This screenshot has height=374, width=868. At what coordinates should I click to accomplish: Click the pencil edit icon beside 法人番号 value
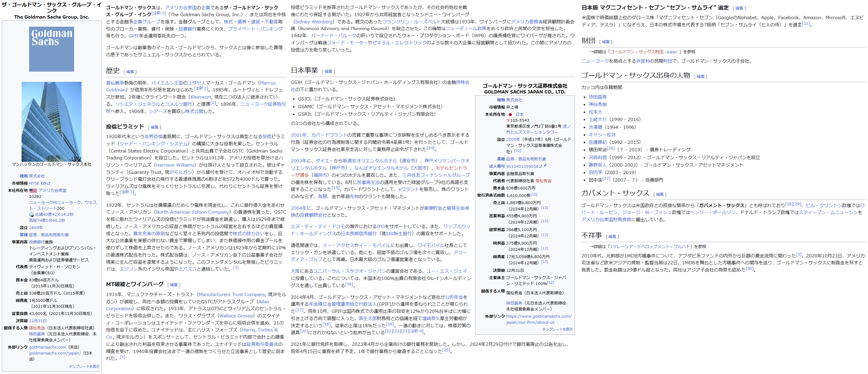(x=545, y=166)
